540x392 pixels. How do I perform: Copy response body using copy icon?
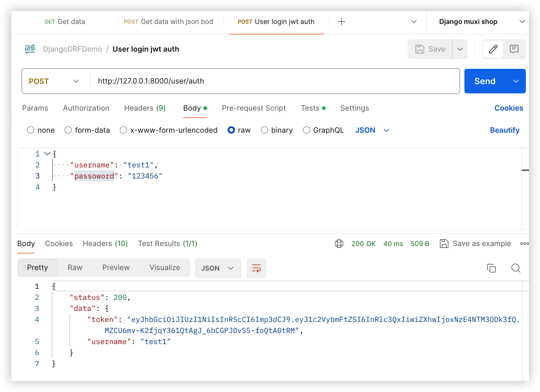coord(491,268)
